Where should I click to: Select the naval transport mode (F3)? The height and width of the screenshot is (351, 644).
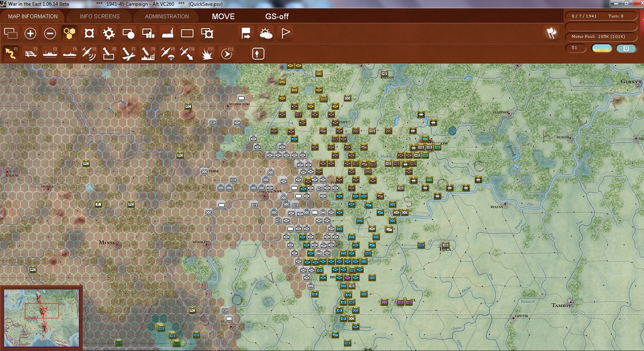click(x=50, y=53)
